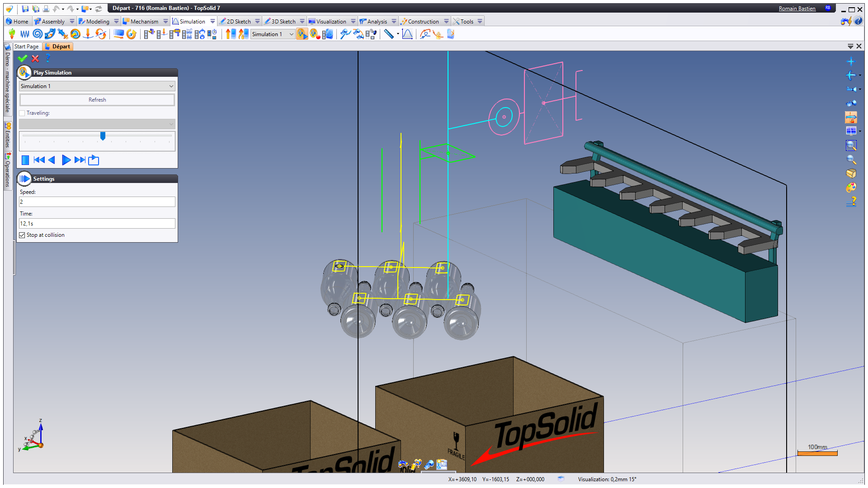868x488 pixels.
Task: Click the orange down-arrow force icon
Action: [88, 34]
